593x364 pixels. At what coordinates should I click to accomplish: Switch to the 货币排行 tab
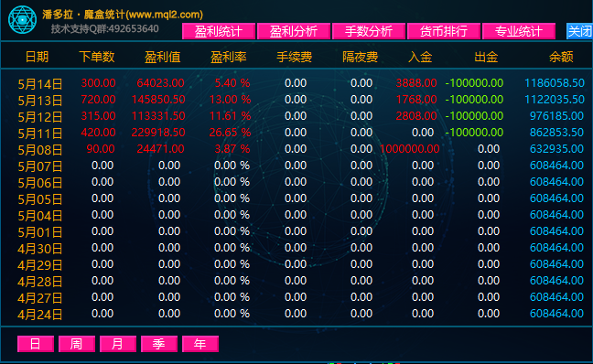tap(444, 31)
